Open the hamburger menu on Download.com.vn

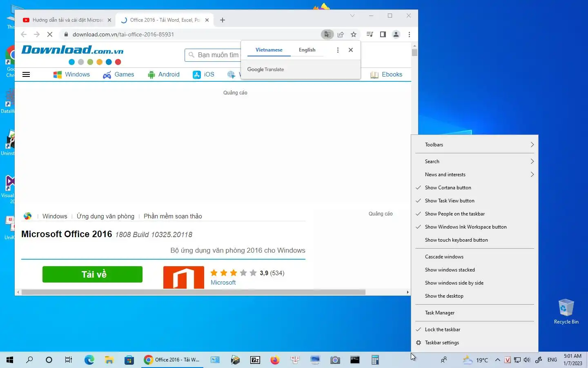pos(26,74)
